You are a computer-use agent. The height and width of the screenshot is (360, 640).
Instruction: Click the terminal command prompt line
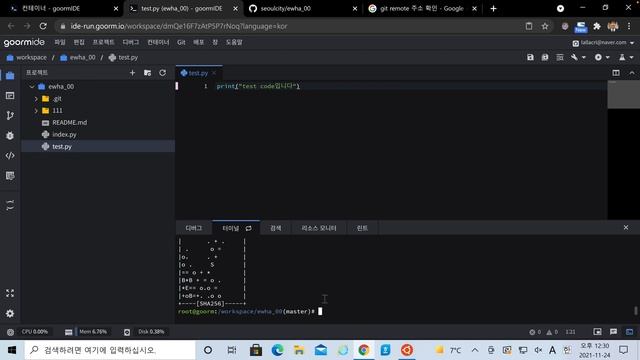250,311
